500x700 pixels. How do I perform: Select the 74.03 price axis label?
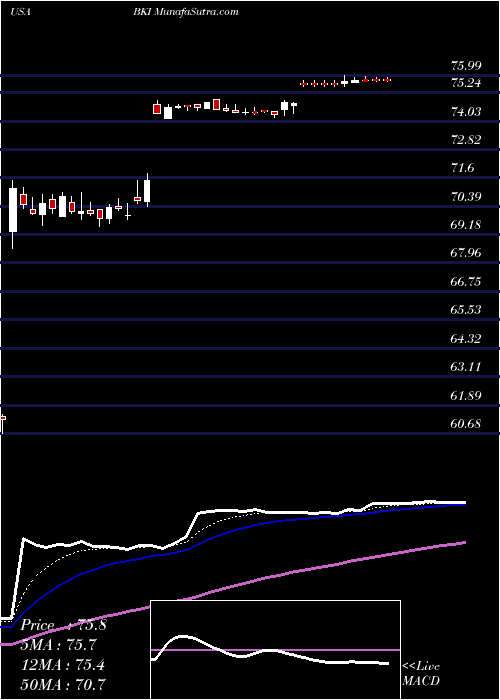tap(466, 111)
